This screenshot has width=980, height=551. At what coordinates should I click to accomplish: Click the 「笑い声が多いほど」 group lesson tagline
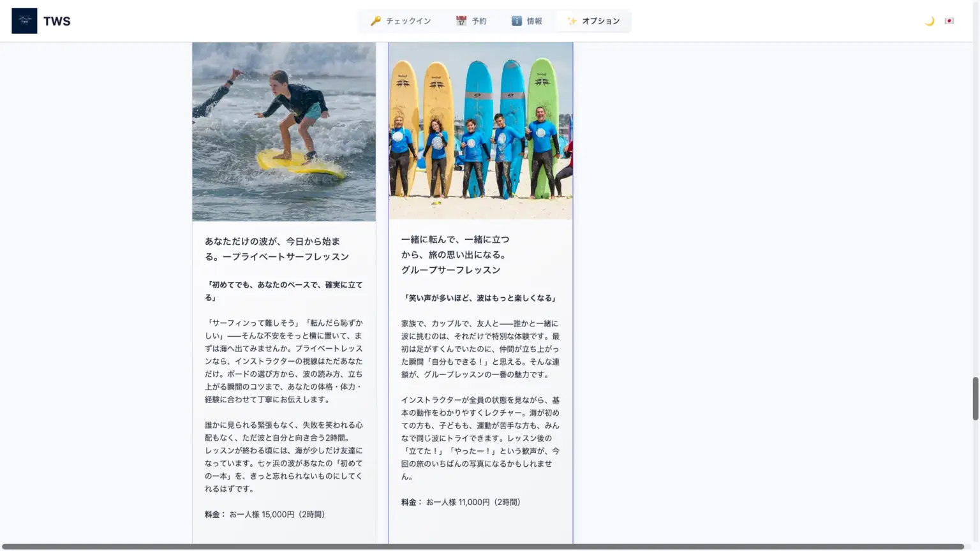pos(480,298)
